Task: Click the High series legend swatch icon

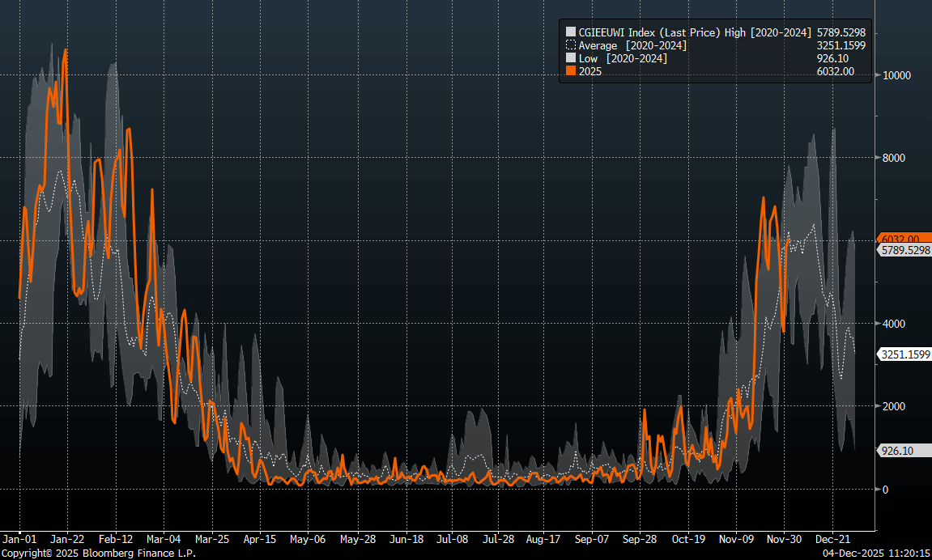Action: click(x=571, y=32)
